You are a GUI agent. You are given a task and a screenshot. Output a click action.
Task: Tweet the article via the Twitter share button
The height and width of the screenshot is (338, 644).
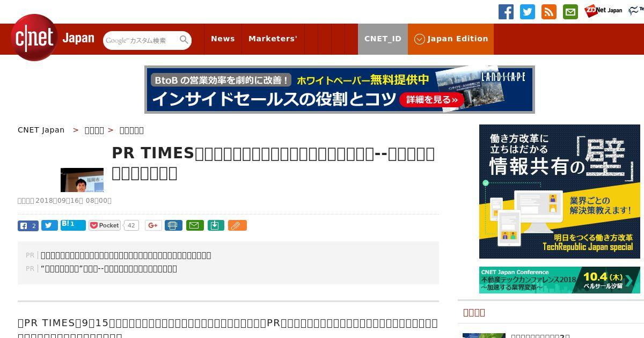[49, 225]
